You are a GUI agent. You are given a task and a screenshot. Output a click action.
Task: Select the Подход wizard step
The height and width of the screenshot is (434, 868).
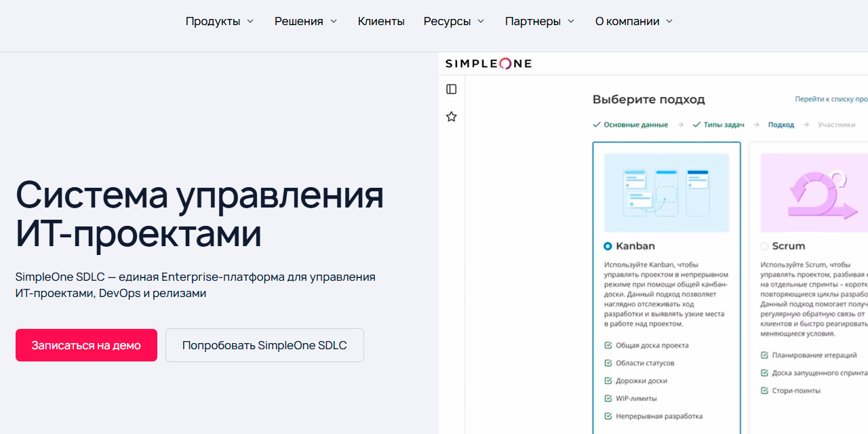pos(781,125)
